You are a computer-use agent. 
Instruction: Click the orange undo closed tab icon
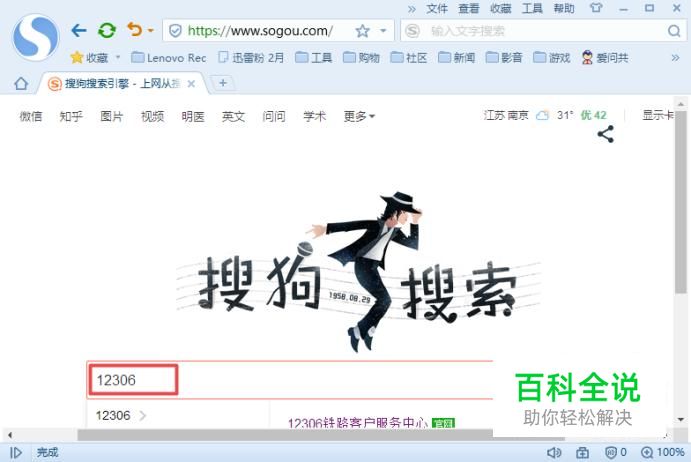click(134, 30)
